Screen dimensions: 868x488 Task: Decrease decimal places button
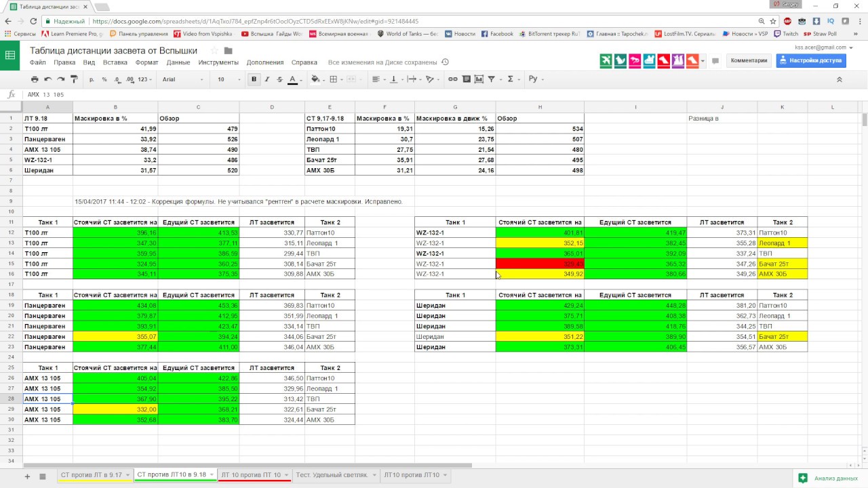[x=117, y=79]
